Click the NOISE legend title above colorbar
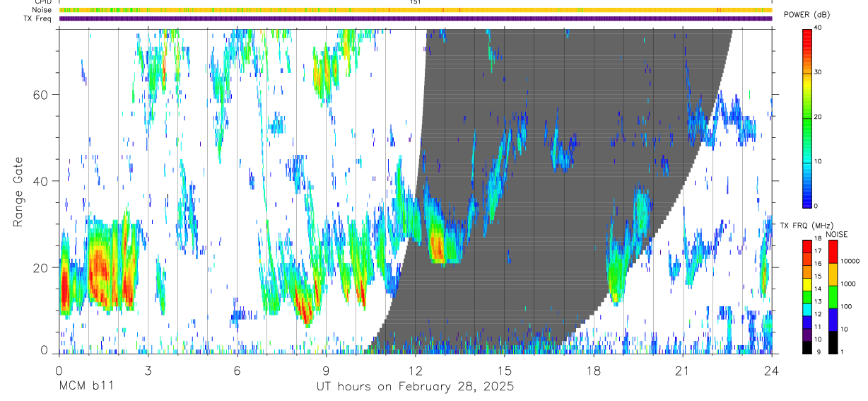Screen dimensions: 868x401 [837, 234]
